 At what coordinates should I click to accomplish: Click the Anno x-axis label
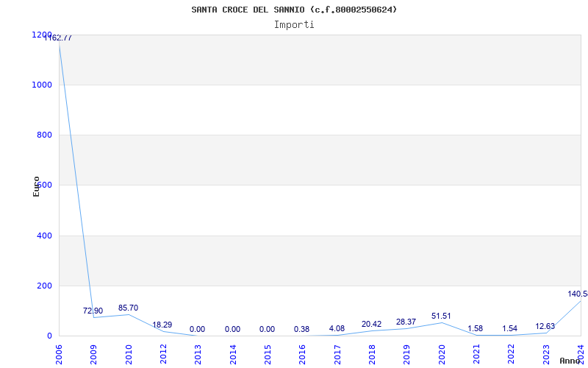(x=570, y=361)
